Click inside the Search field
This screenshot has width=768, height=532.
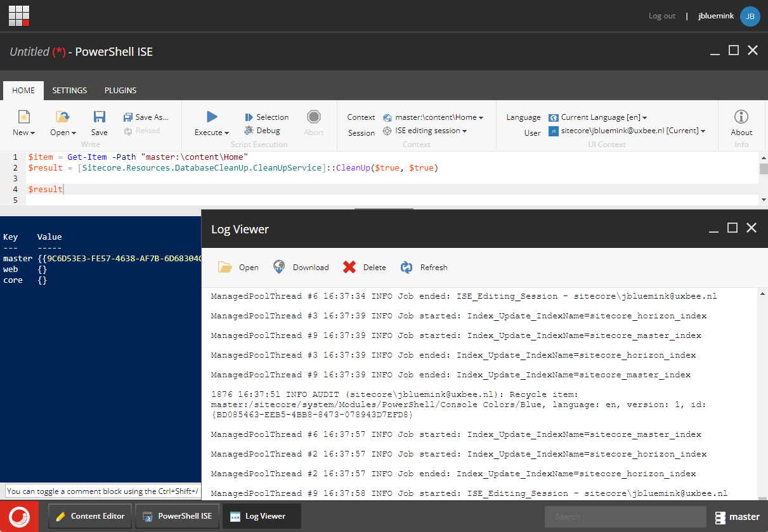(625, 516)
